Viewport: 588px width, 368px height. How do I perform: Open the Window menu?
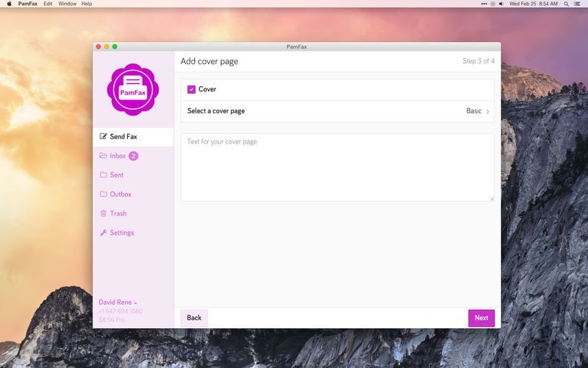point(67,4)
